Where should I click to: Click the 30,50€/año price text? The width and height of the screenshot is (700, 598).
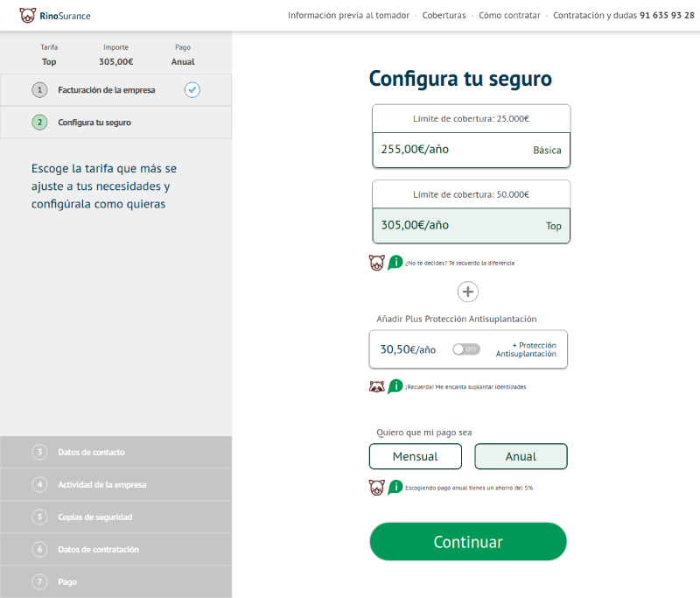(x=408, y=349)
